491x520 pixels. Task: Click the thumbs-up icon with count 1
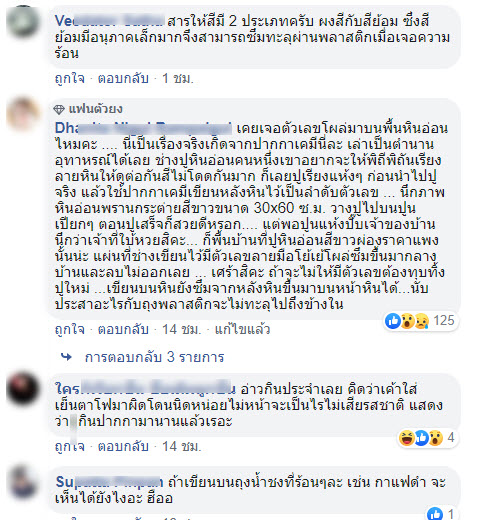(x=435, y=514)
